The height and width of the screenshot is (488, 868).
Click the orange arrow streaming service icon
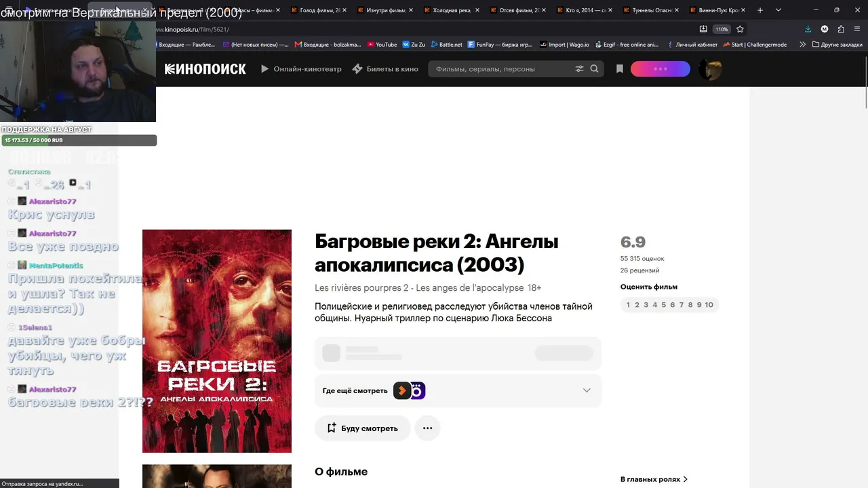402,390
